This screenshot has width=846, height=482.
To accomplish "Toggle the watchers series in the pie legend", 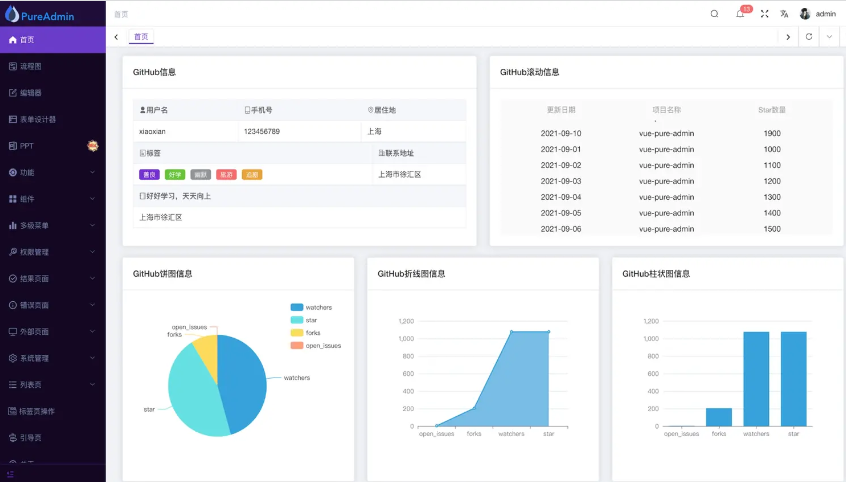I will click(x=311, y=307).
